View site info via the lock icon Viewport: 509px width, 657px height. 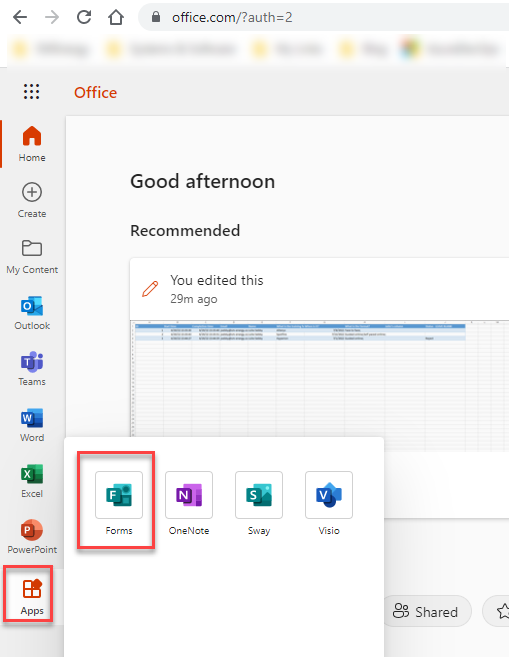tap(156, 17)
